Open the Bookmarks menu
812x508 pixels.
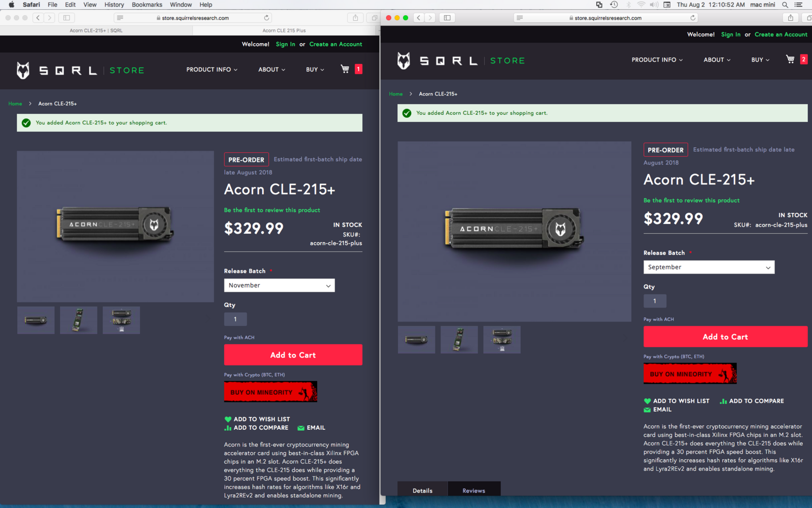point(147,5)
